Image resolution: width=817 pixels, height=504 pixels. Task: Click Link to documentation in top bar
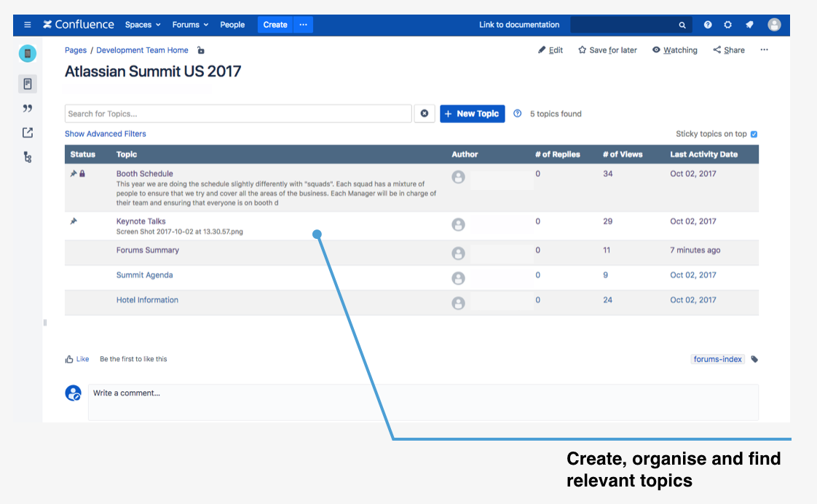519,25
